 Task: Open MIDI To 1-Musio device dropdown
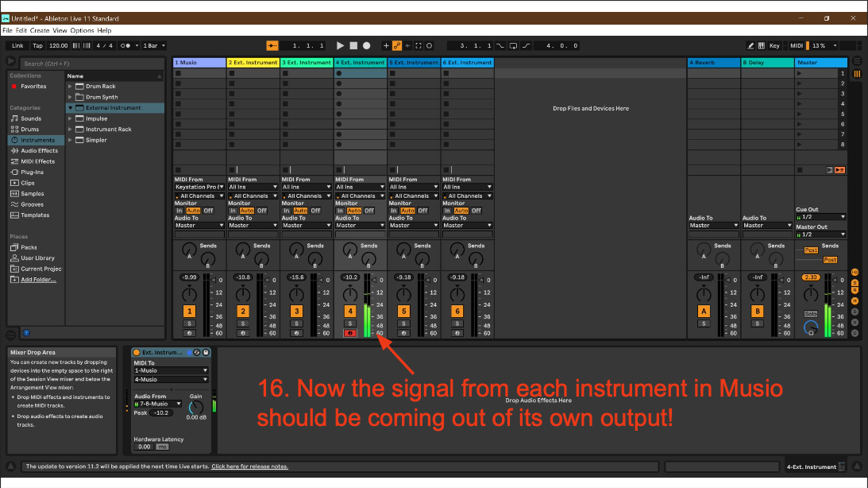coord(171,370)
